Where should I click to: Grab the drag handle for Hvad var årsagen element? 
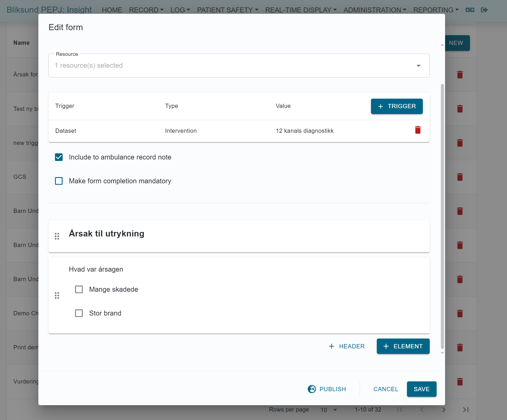(57, 295)
